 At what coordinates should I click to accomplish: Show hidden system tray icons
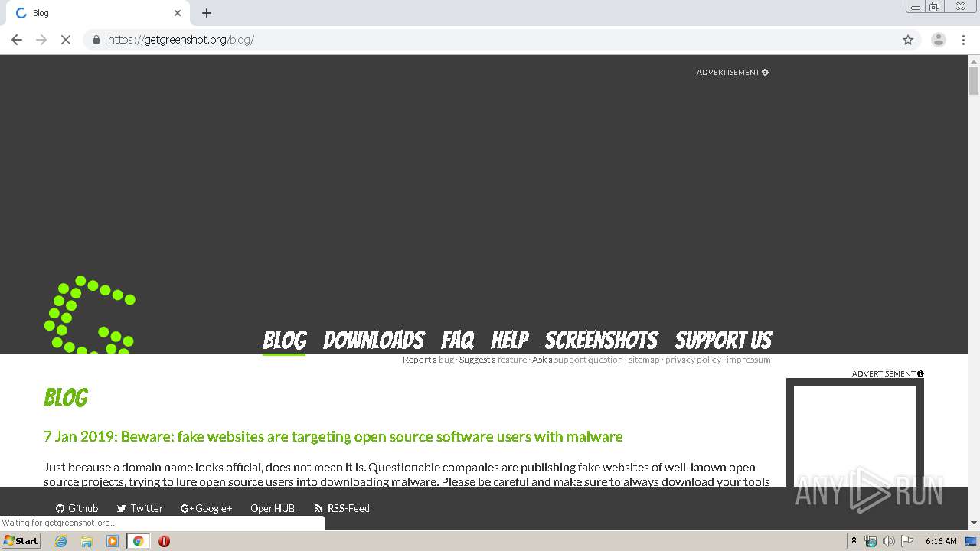pyautogui.click(x=854, y=541)
